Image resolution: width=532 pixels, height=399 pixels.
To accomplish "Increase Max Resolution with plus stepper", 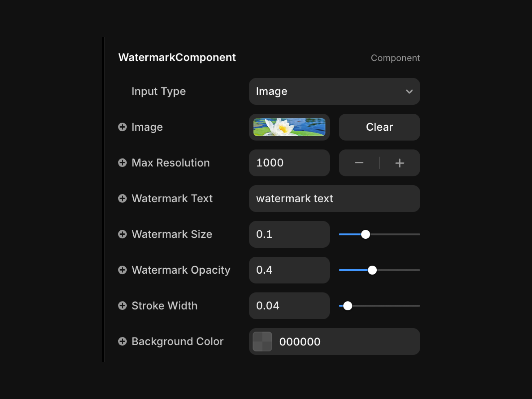I will coord(400,163).
